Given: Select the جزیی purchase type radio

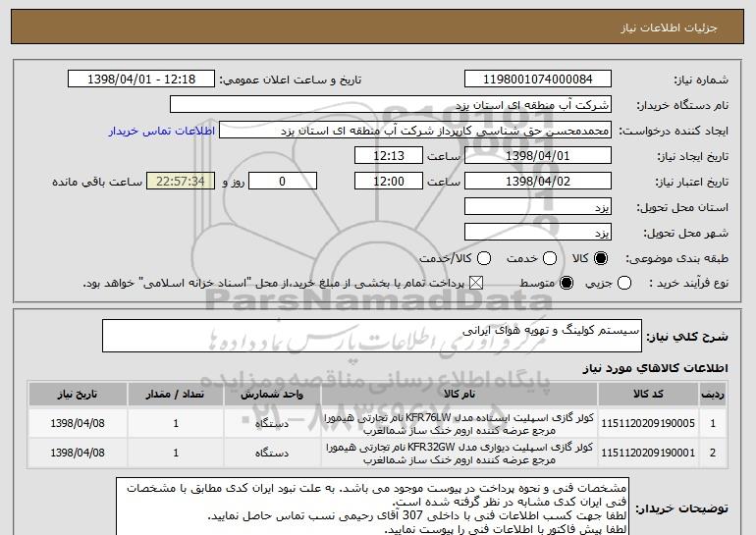Looking at the screenshot, I should (x=623, y=284).
